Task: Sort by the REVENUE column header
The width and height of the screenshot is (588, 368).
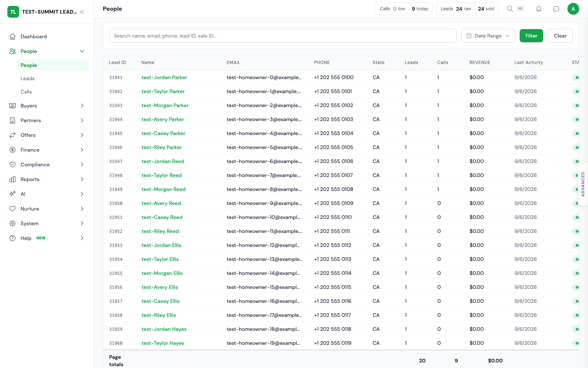Action: pos(480,63)
